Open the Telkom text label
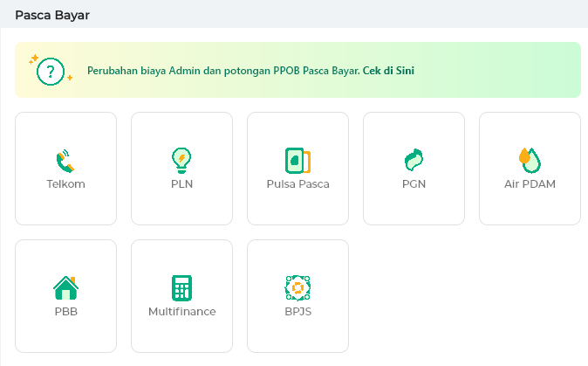Image resolution: width=588 pixels, height=366 pixels. (x=65, y=184)
